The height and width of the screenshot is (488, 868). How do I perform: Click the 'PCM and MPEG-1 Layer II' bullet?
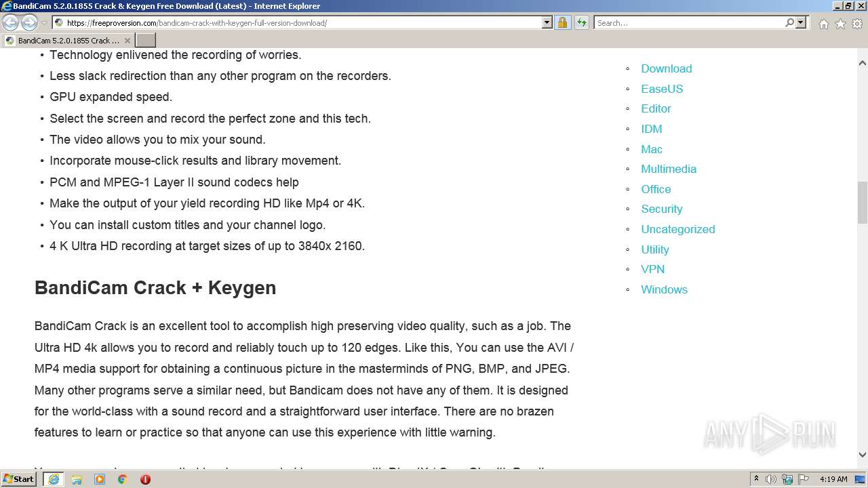(174, 182)
